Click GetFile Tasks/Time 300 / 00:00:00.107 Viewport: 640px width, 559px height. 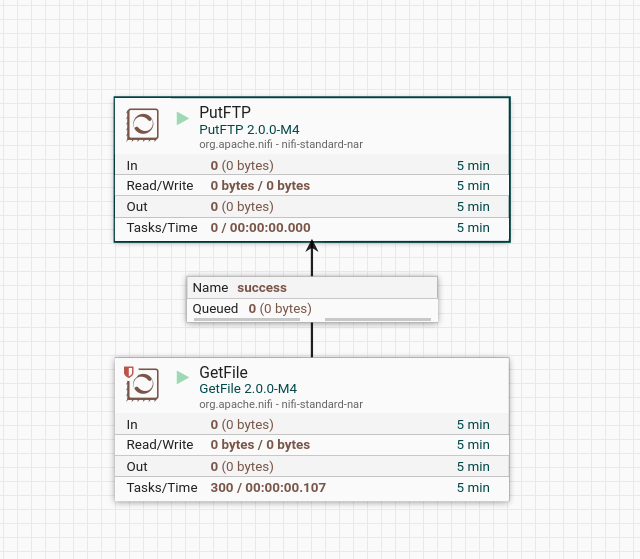click(x=268, y=488)
